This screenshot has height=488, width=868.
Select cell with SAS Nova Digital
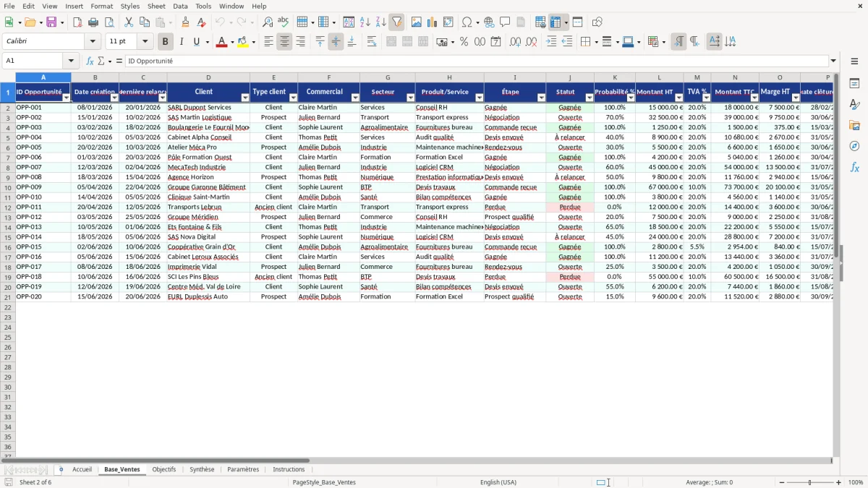[x=208, y=236]
